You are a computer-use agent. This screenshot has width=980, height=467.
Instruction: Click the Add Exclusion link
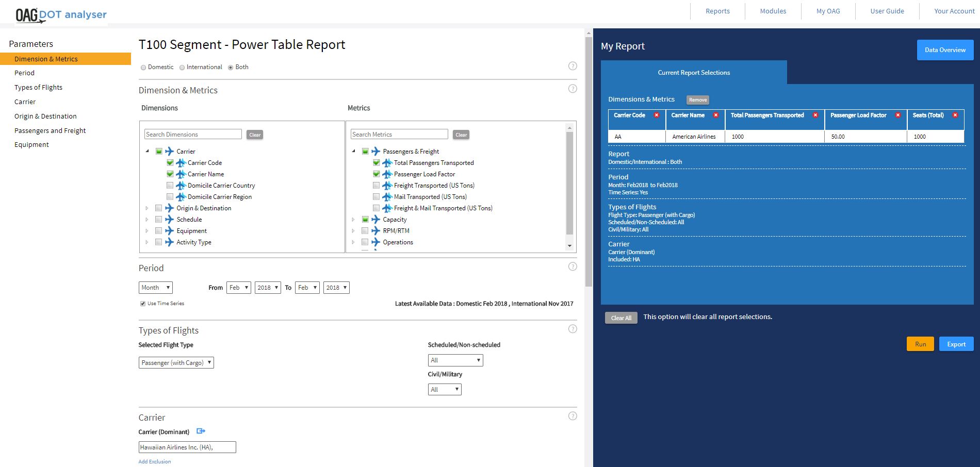[154, 461]
